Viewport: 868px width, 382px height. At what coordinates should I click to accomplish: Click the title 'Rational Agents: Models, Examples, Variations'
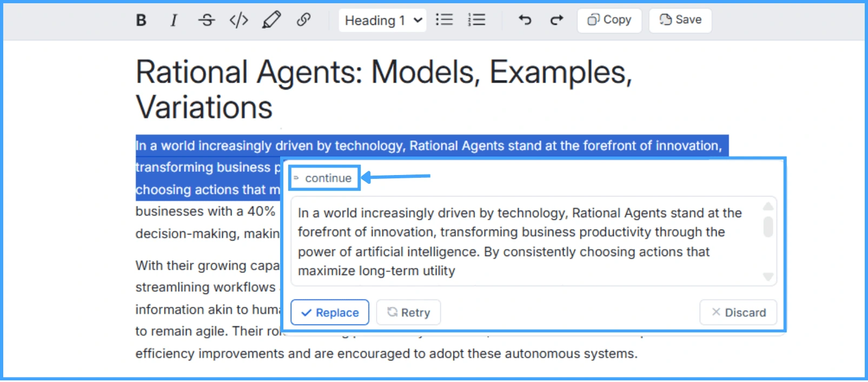(x=383, y=90)
